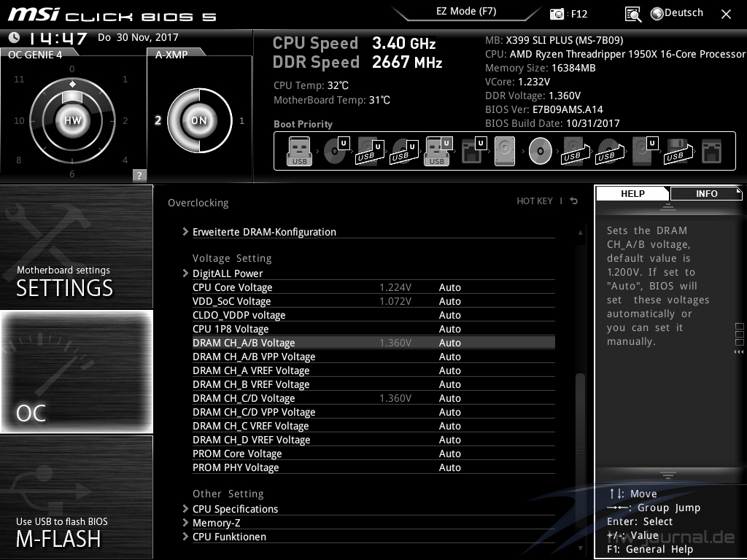Open the HOT KEY menu
Viewport: 747px width, 560px height.
[x=535, y=201]
